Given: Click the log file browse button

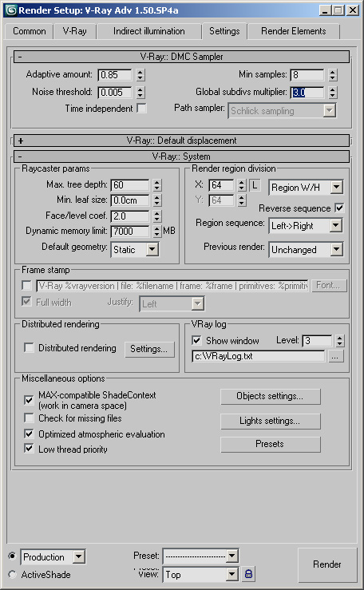Looking at the screenshot, I should [335, 356].
